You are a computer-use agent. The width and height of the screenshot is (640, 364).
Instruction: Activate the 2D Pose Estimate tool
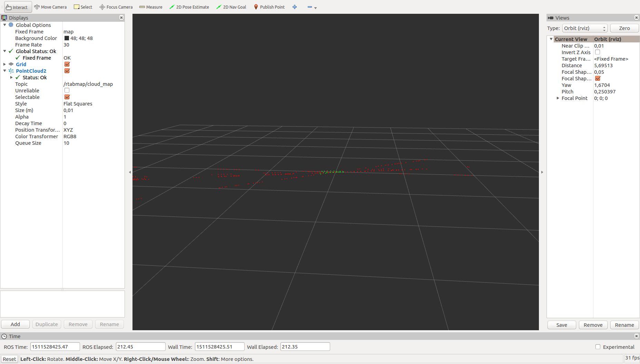(189, 7)
